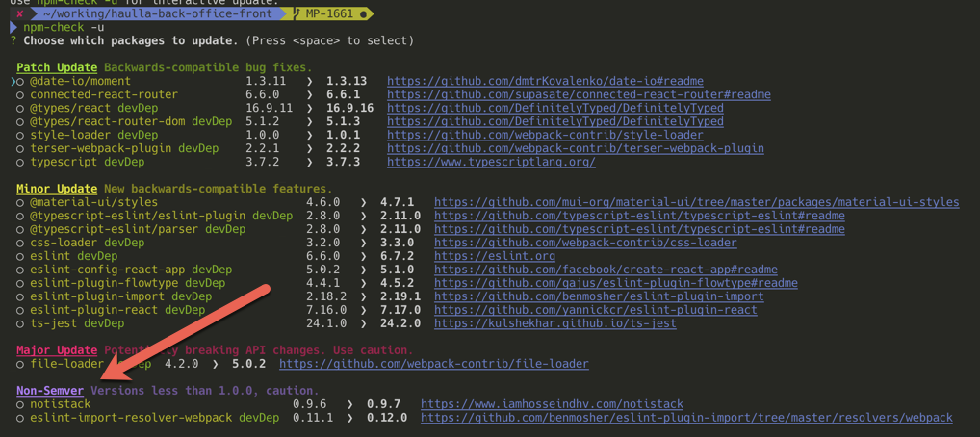
Task: Click the Minor Update section heading
Action: click(x=57, y=189)
